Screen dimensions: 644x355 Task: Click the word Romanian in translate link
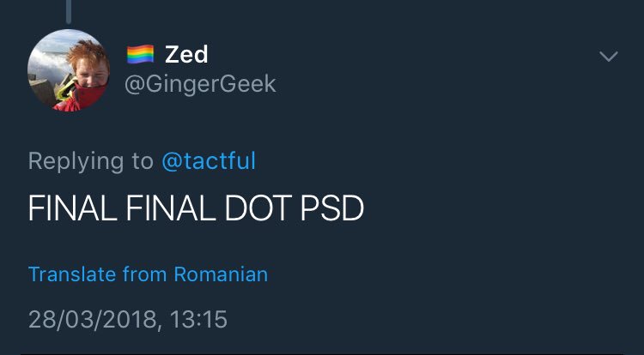point(221,274)
